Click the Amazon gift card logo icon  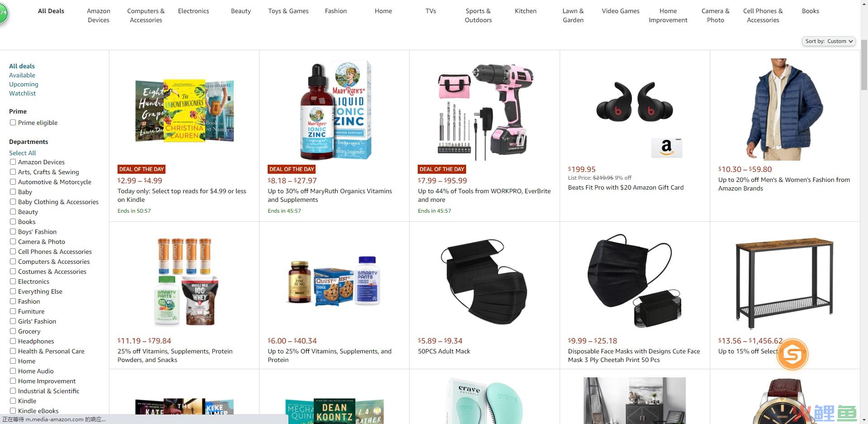[666, 148]
